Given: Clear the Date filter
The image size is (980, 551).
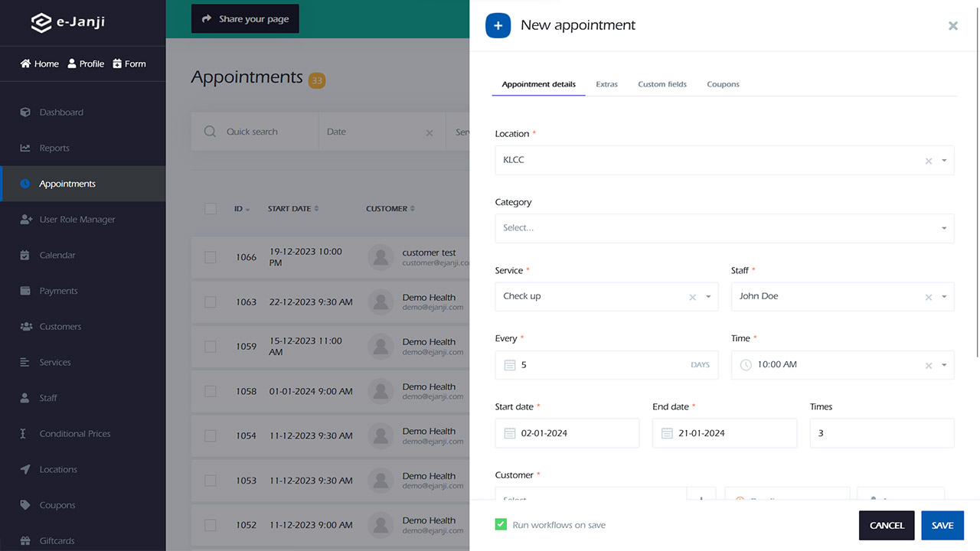Looking at the screenshot, I should pyautogui.click(x=430, y=132).
